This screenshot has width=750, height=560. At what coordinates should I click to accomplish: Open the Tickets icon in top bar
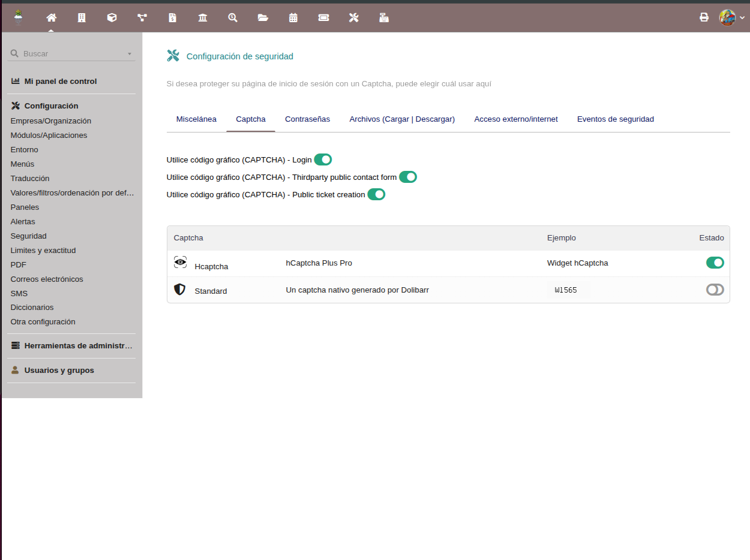[323, 17]
